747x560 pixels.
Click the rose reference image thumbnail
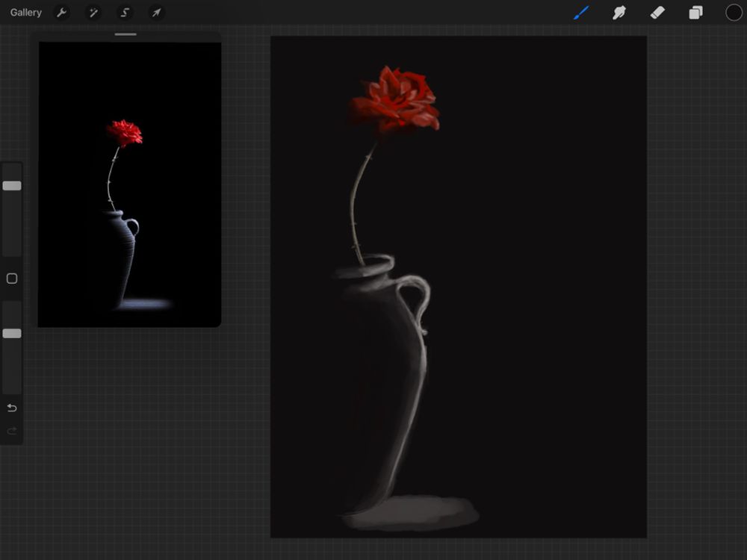(129, 184)
